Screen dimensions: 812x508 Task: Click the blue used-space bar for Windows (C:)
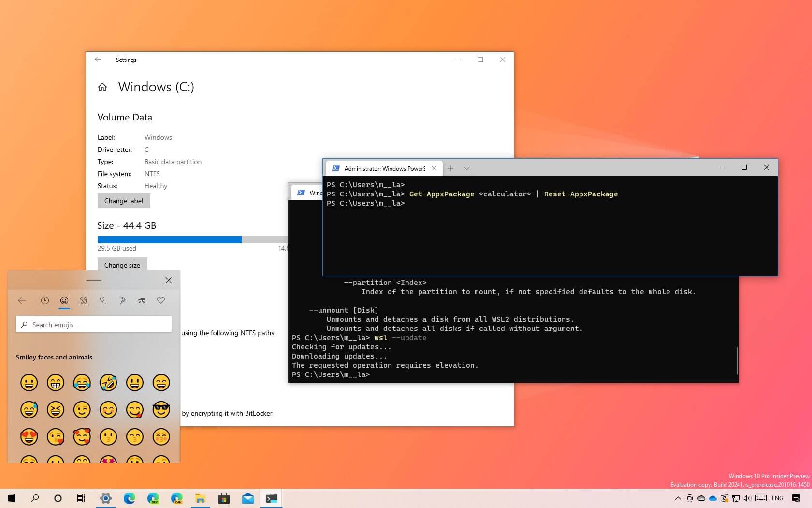[170, 239]
